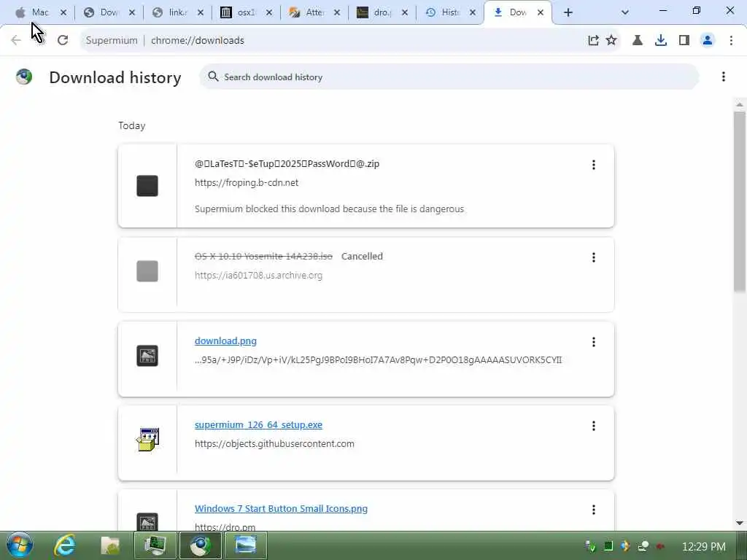Click the 12:29 PM taskbar clock
The width and height of the screenshot is (747, 560).
(x=704, y=546)
